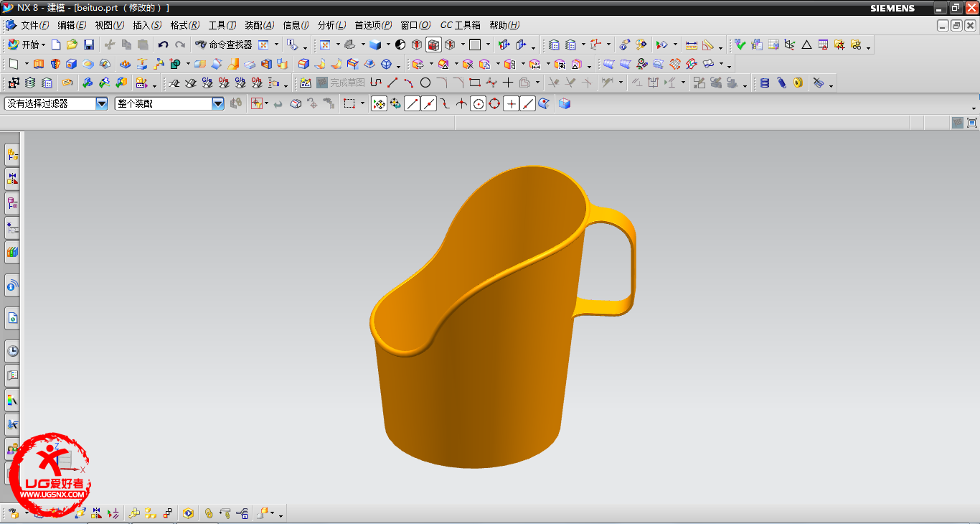This screenshot has width=980, height=524.
Task: Expand the bottom toolbar options arrow
Action: (x=281, y=515)
